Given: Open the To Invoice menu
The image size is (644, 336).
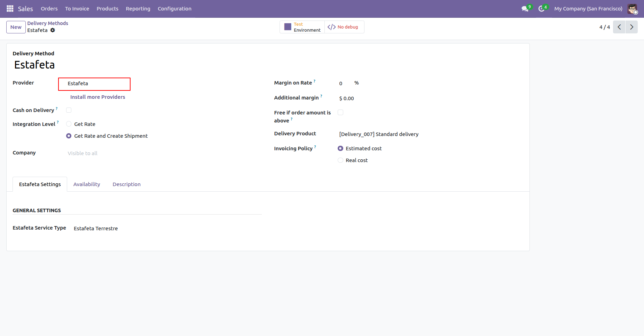Looking at the screenshot, I should pyautogui.click(x=77, y=9).
